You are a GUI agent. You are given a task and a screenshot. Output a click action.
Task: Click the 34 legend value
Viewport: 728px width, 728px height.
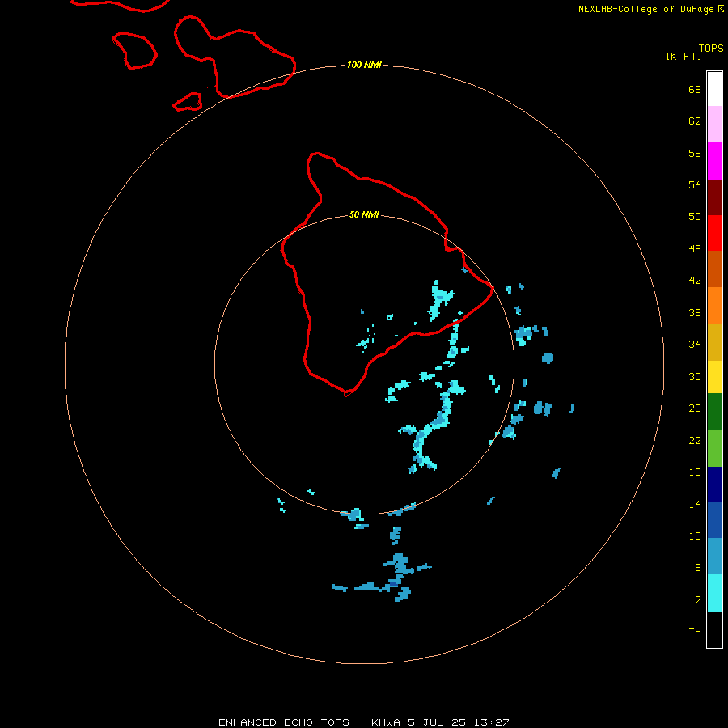coord(695,345)
